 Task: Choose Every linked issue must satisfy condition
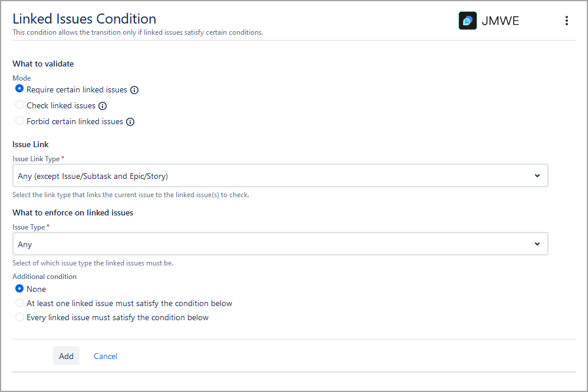[x=19, y=317]
